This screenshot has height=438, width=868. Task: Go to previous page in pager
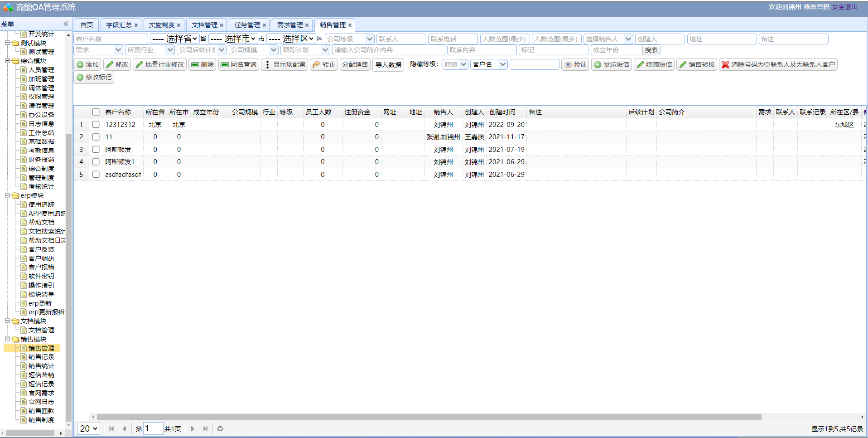(124, 428)
